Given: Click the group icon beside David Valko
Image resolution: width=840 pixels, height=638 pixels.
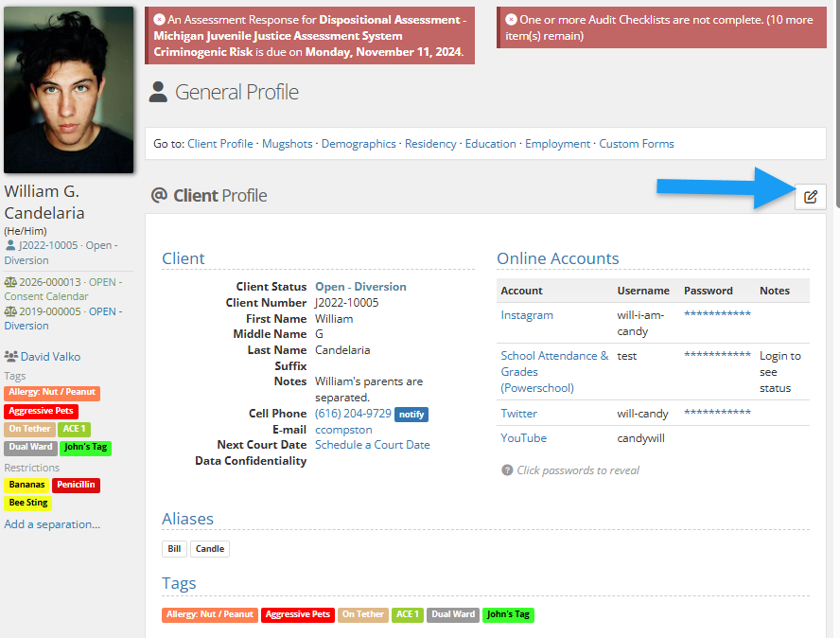Looking at the screenshot, I should (11, 357).
